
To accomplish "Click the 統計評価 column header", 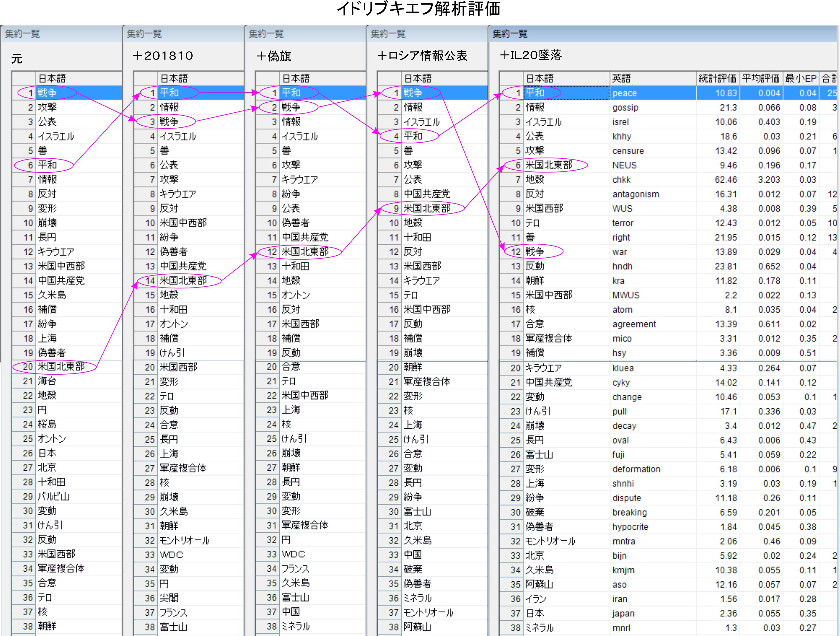I will click(x=717, y=78).
